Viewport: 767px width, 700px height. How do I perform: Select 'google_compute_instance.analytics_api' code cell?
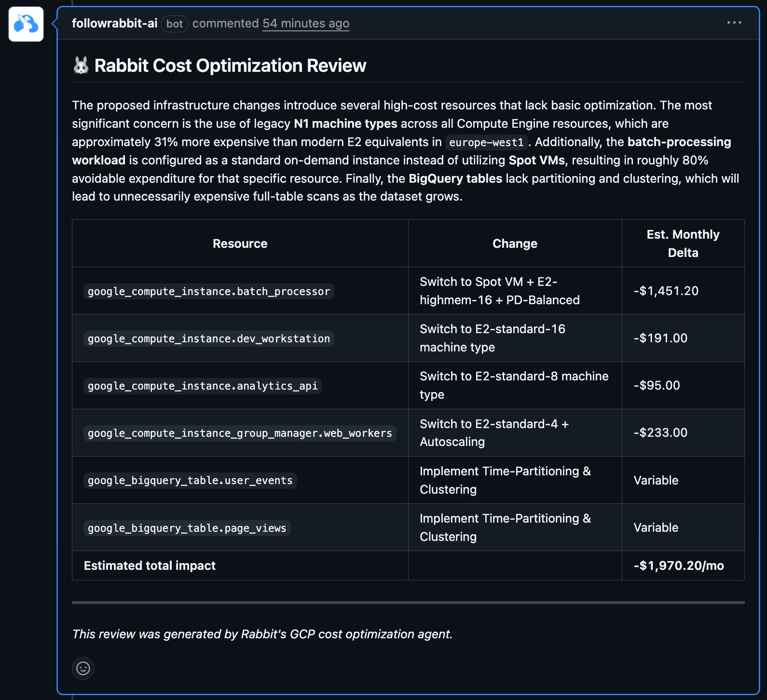203,386
